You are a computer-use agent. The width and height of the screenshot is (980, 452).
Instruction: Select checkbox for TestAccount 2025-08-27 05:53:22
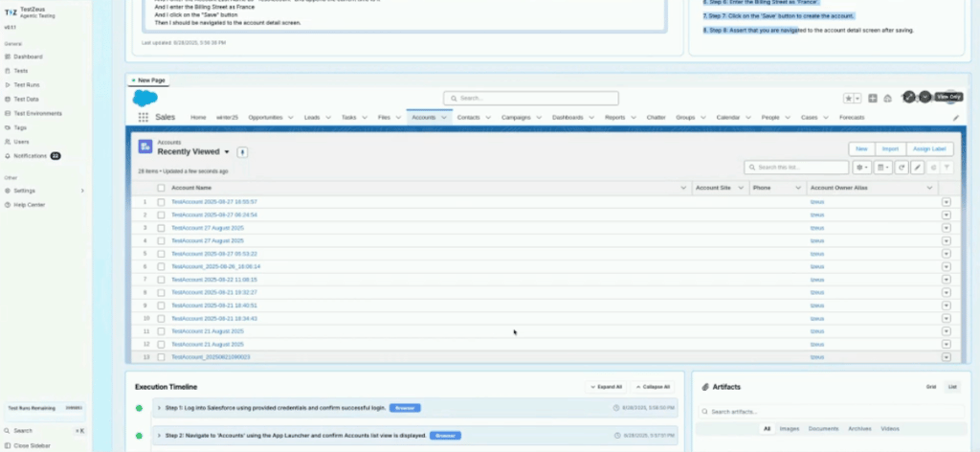tap(161, 254)
